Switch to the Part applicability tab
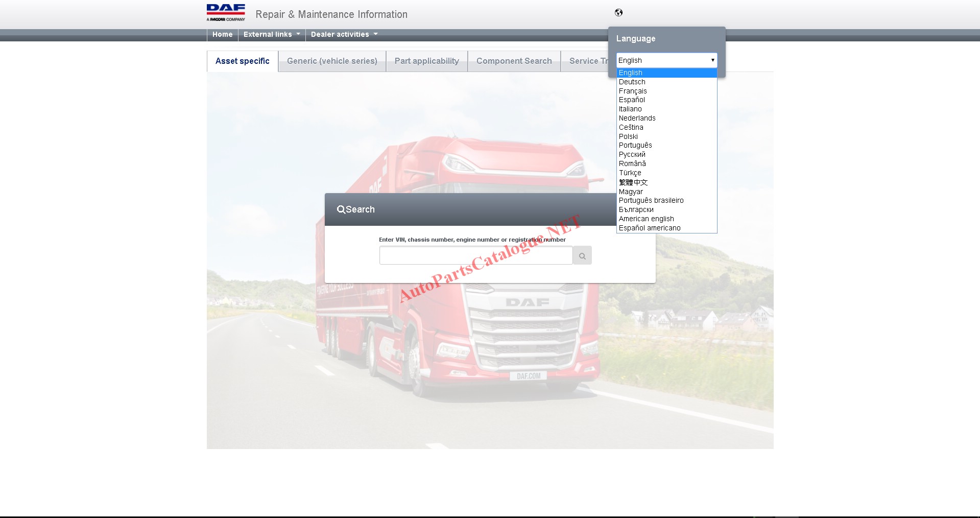This screenshot has width=980, height=518. coord(426,61)
